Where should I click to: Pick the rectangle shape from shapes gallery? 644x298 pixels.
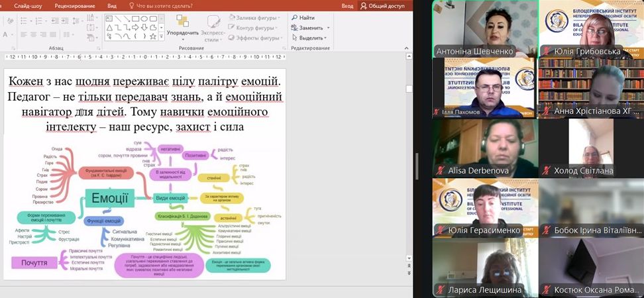click(x=135, y=19)
